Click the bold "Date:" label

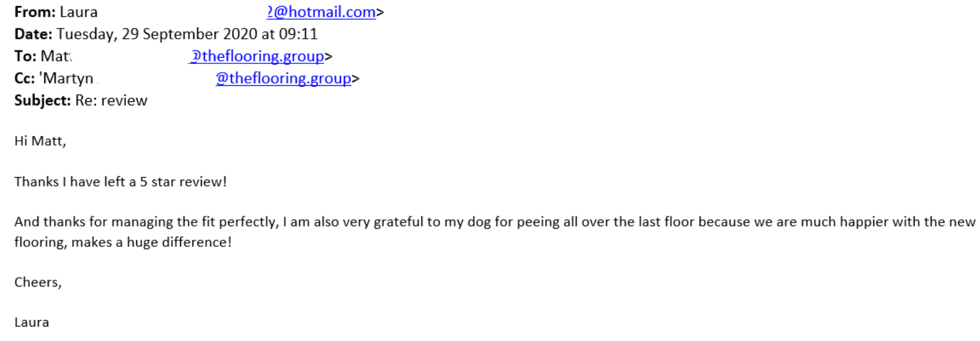[x=31, y=34]
